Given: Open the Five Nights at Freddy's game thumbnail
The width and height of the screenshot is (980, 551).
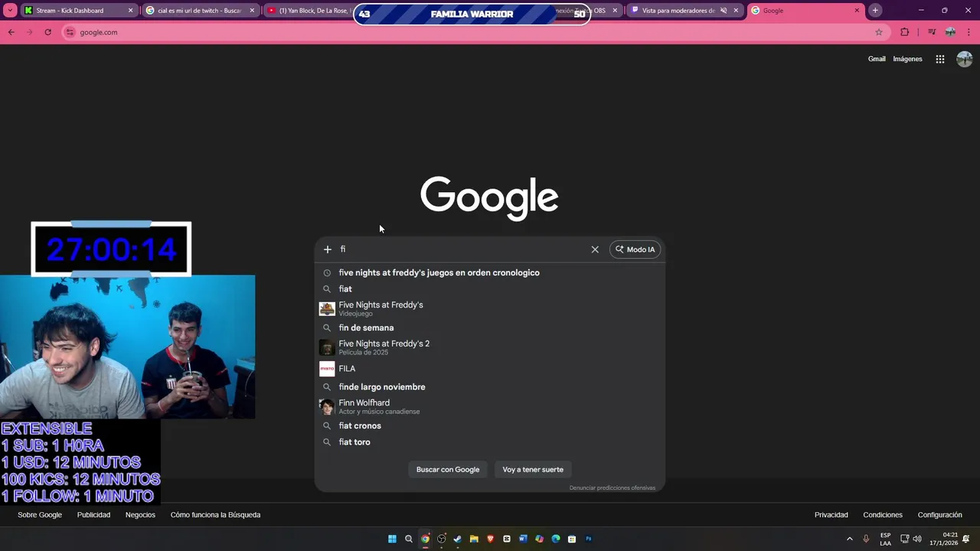Looking at the screenshot, I should pyautogui.click(x=327, y=308).
